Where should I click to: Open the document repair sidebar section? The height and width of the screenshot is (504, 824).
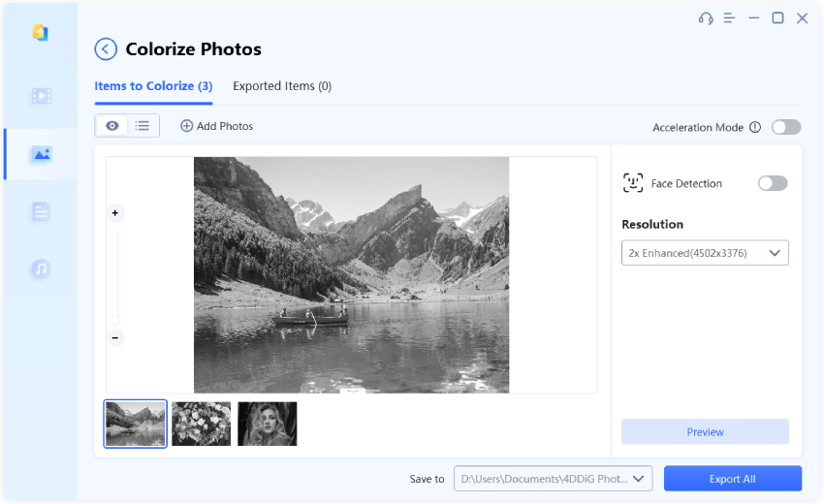pos(41,211)
